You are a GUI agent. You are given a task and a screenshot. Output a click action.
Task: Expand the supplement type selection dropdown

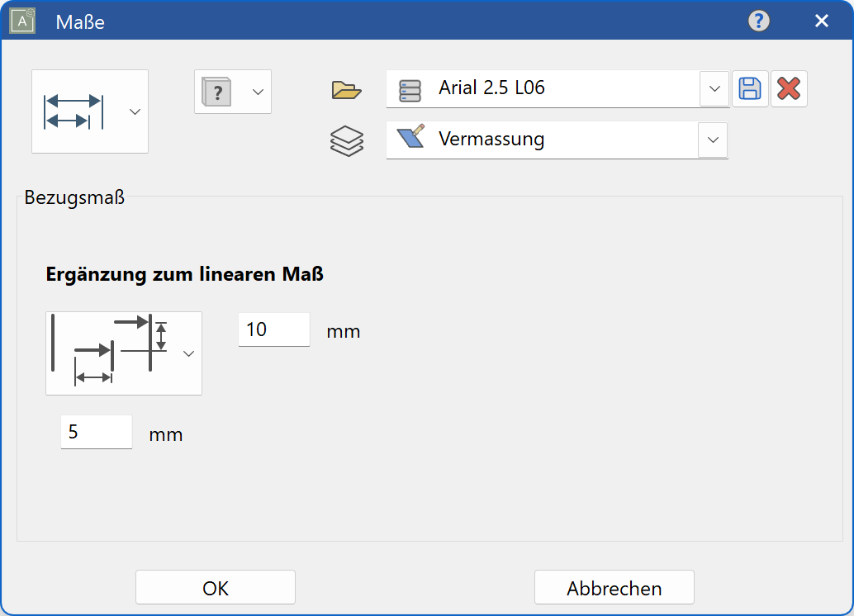[x=188, y=353]
